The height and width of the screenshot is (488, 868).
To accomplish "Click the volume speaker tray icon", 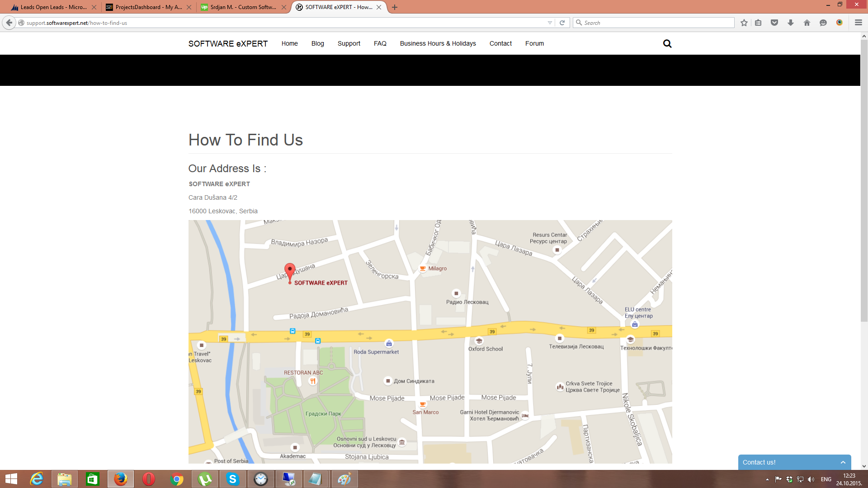I will [x=811, y=479].
